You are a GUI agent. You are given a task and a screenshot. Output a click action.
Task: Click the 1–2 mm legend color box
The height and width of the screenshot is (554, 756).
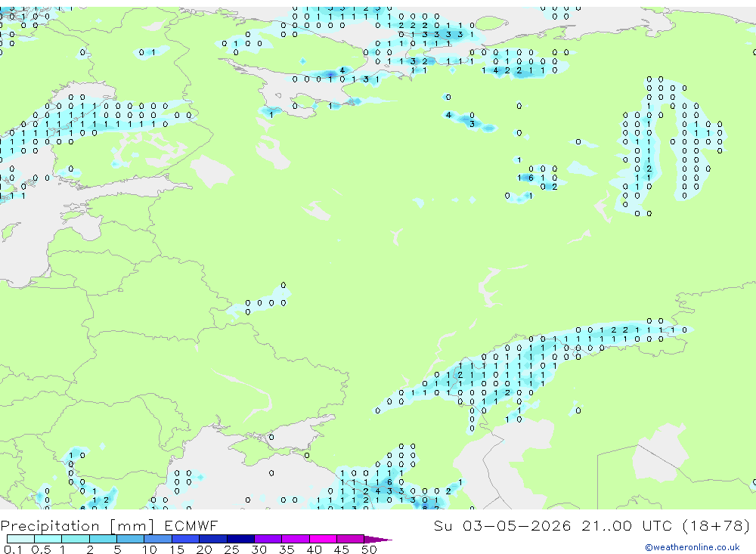pyautogui.click(x=76, y=539)
